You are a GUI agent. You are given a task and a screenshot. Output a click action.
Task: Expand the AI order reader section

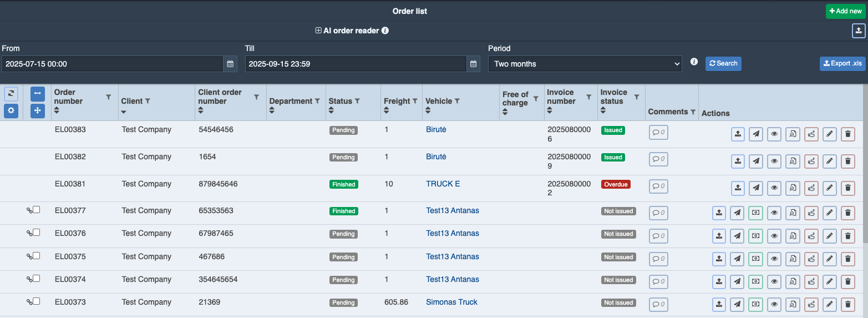pyautogui.click(x=318, y=31)
